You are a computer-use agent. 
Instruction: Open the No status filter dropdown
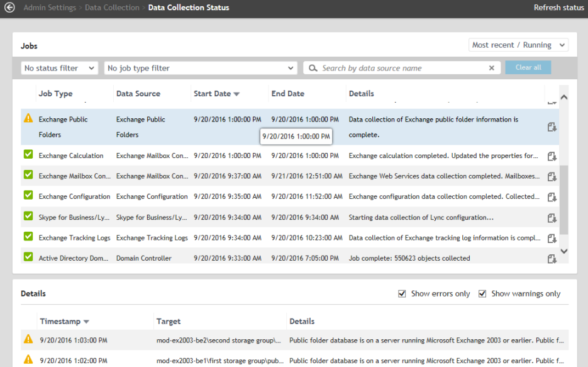(x=59, y=68)
